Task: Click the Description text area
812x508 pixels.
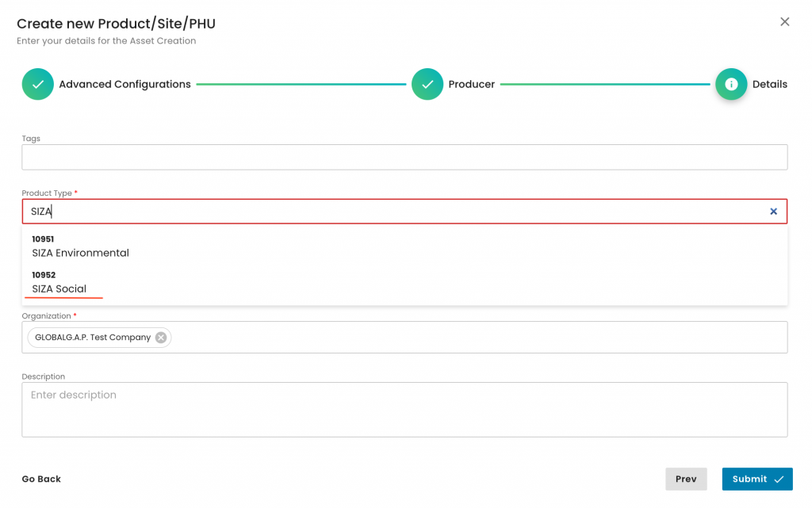Action: tap(404, 410)
